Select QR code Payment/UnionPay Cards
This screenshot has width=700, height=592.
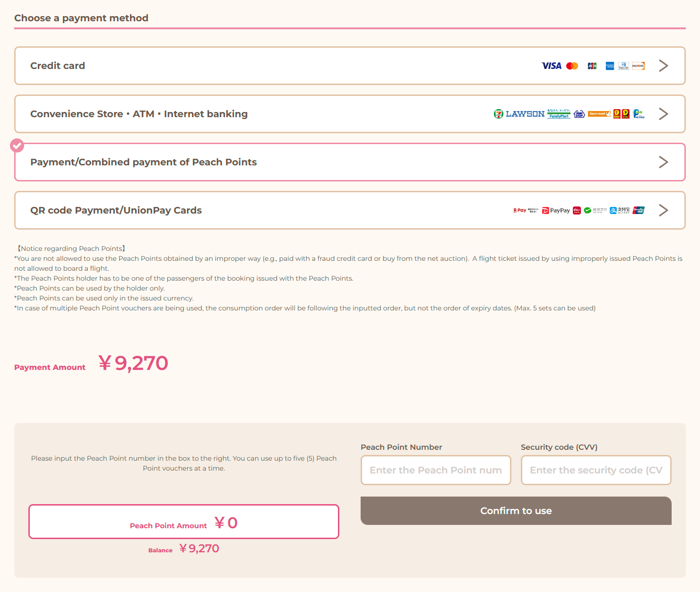(x=350, y=210)
